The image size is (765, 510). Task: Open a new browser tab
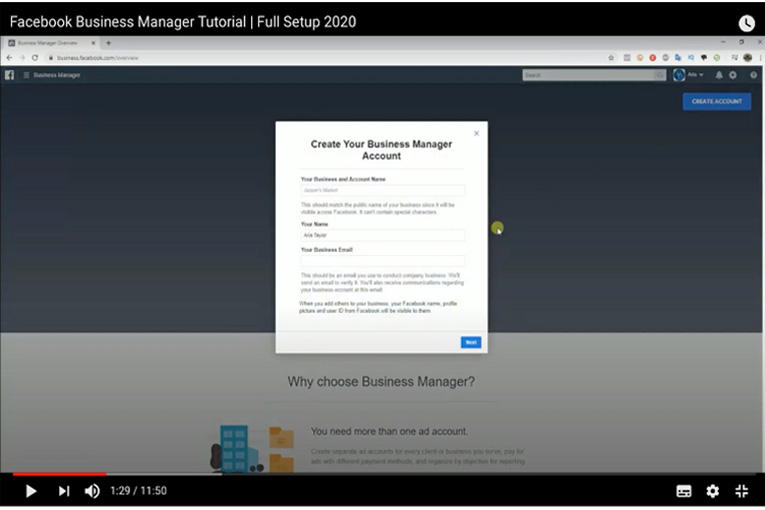pyautogui.click(x=108, y=43)
